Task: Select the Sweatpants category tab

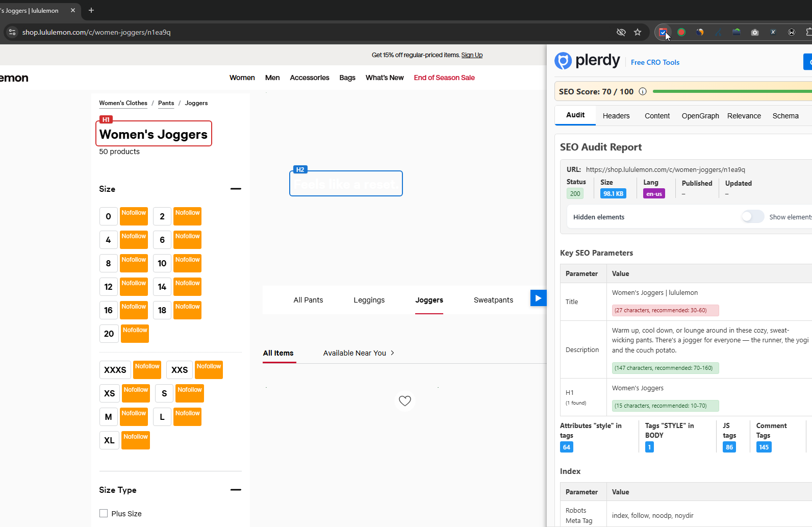Action: click(493, 300)
